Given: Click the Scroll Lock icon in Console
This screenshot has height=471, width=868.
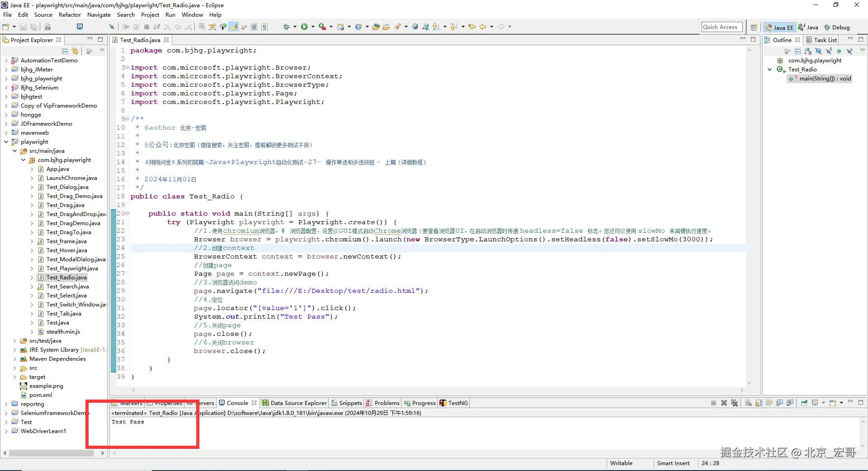Looking at the screenshot, I should click(759, 403).
